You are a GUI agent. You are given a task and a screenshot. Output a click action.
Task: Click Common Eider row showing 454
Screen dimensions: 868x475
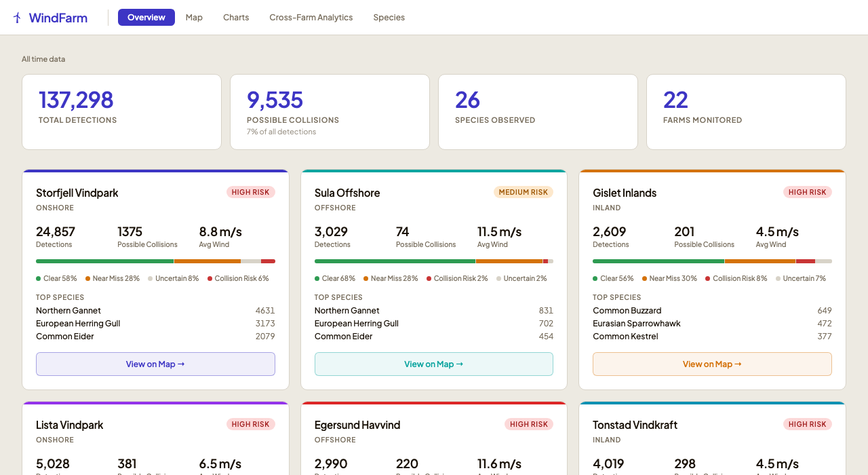point(434,337)
